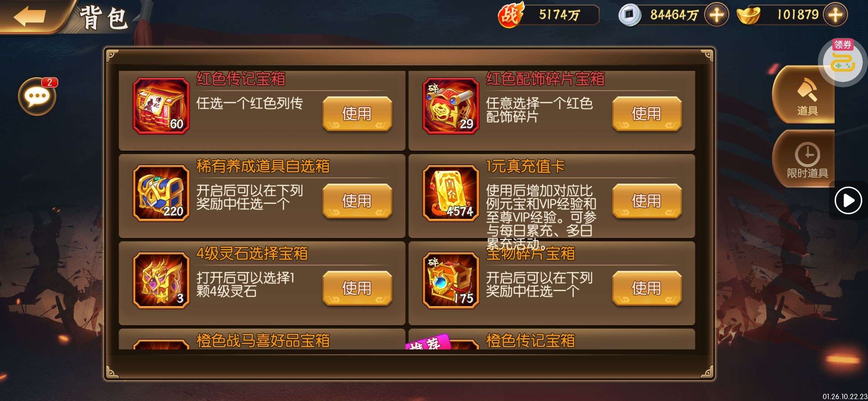Switch to the 限时道具 tab

[805, 159]
